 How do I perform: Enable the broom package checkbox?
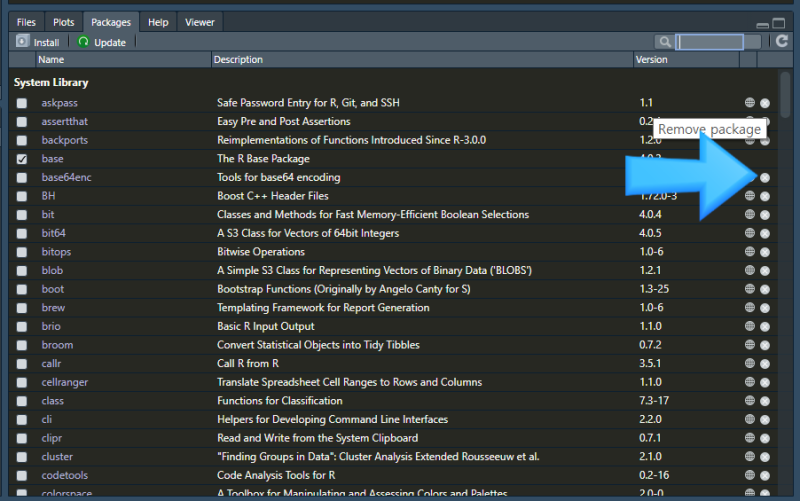tap(22, 345)
